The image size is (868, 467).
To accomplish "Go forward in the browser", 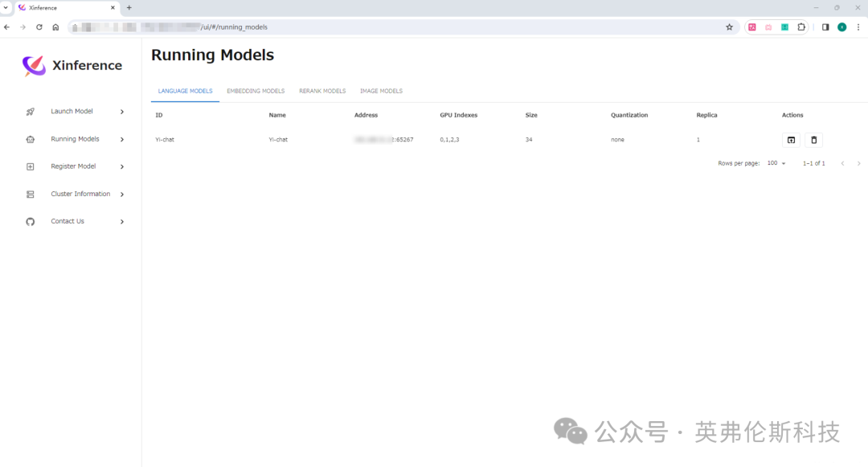I will pos(23,27).
